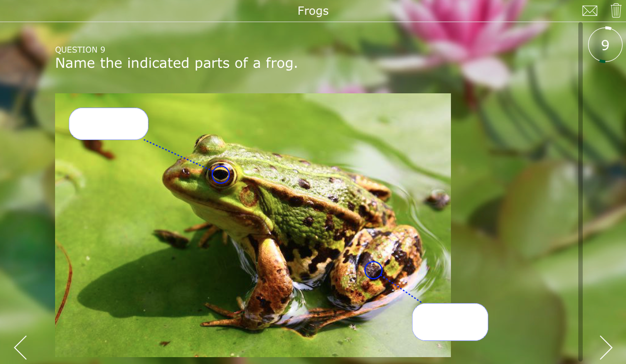626x364 pixels.
Task: Go to the next question arrow
Action: (606, 348)
